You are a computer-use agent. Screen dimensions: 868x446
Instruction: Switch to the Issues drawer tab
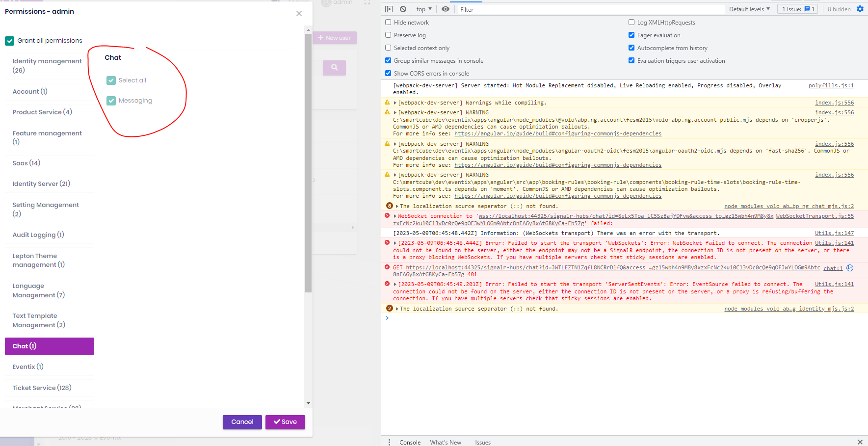[x=482, y=442]
